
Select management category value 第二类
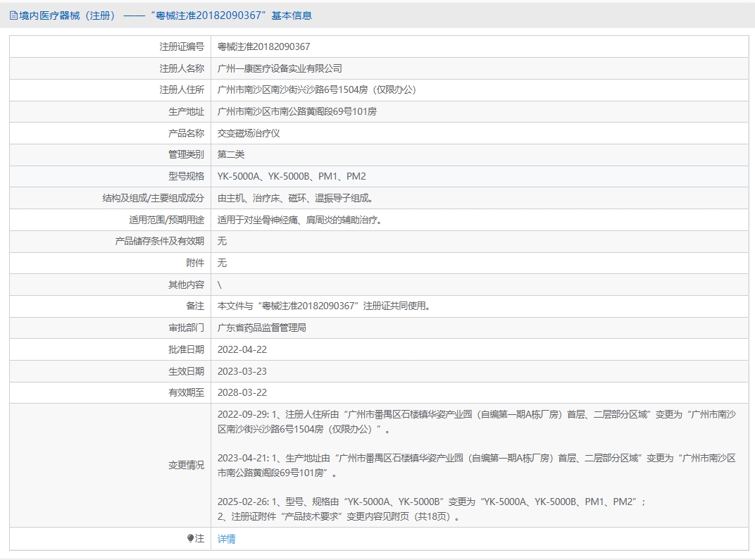[x=231, y=154]
